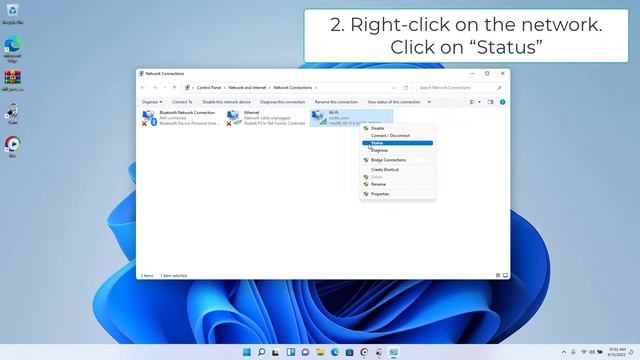Image resolution: width=640 pixels, height=360 pixels.
Task: Click the Search Network Connections field
Action: click(460, 88)
